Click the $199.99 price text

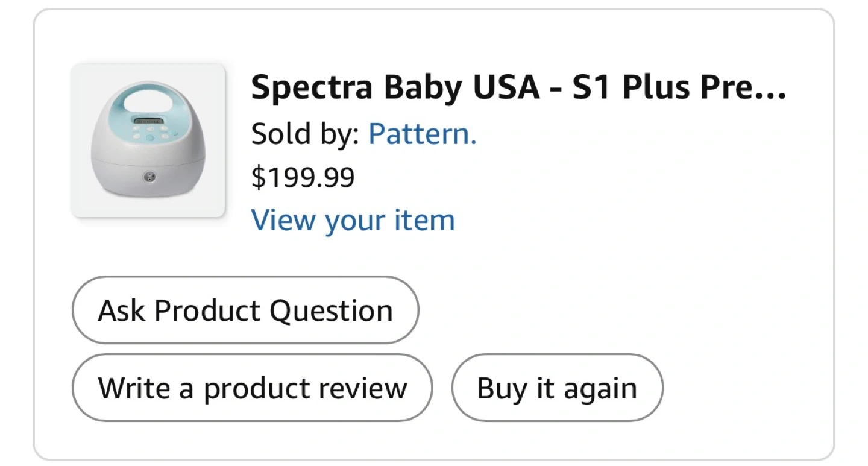click(303, 178)
